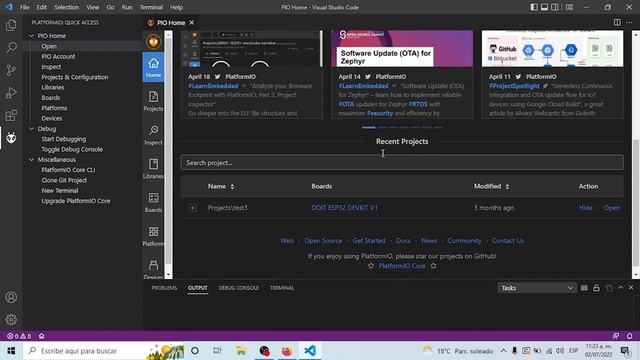Click PlatformIO Home icon in status bar
Image resolution: width=640 pixels, height=360 pixels.
click(42, 336)
